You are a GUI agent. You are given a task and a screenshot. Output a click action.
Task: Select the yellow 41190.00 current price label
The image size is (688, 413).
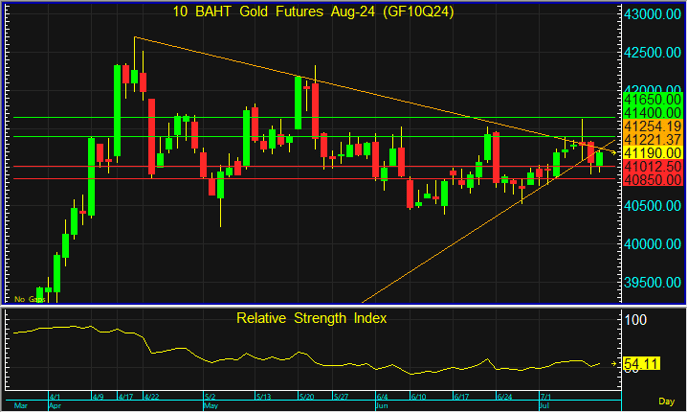pyautogui.click(x=653, y=154)
